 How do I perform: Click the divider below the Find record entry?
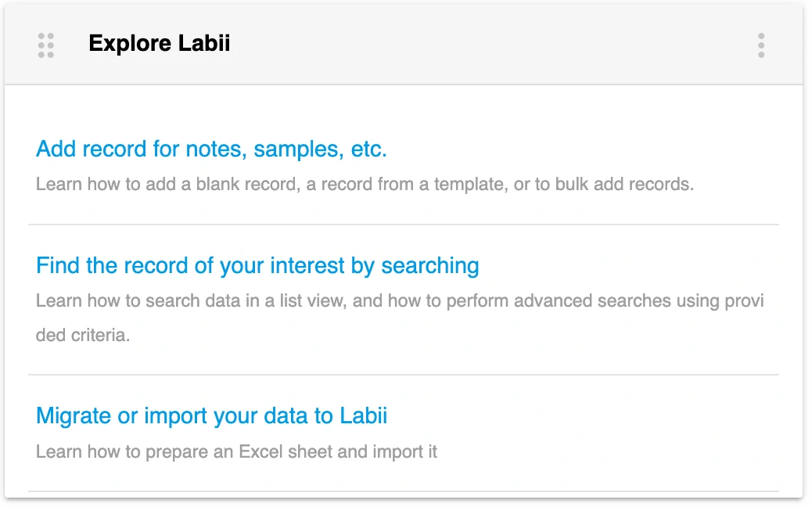point(404,375)
